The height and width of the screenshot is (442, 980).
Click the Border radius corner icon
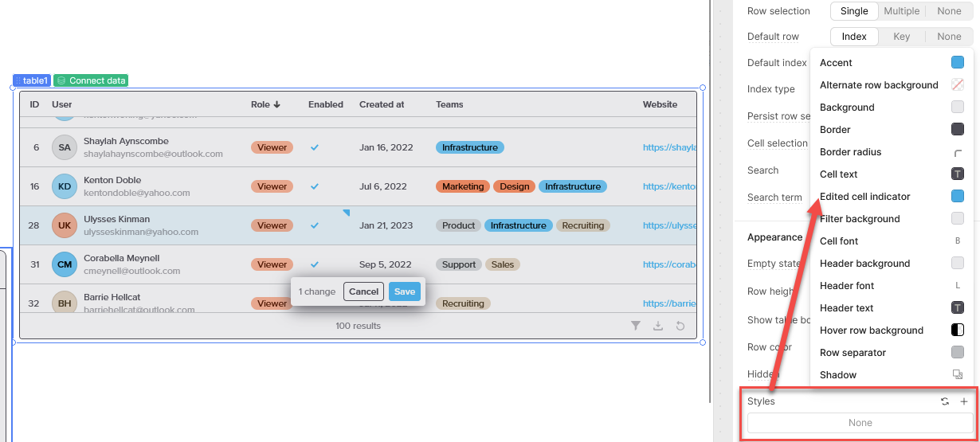[957, 152]
